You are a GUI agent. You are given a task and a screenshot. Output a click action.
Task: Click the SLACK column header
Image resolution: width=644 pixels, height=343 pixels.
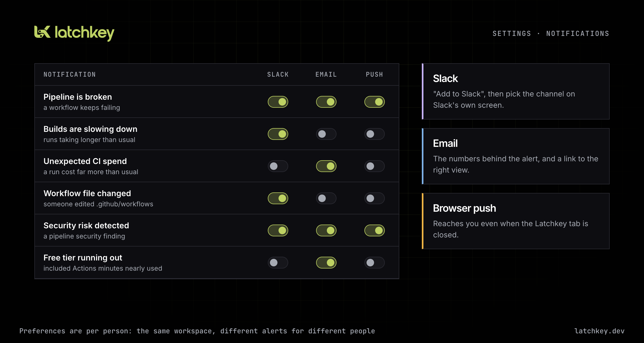(278, 74)
